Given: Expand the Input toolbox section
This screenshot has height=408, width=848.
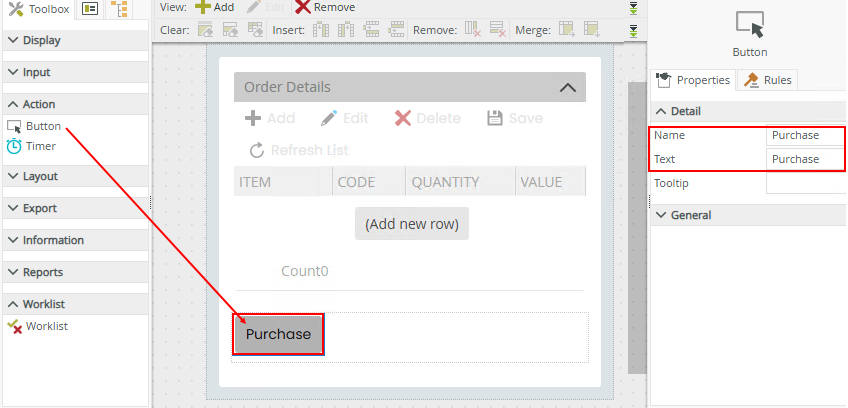Looking at the screenshot, I should point(75,72).
